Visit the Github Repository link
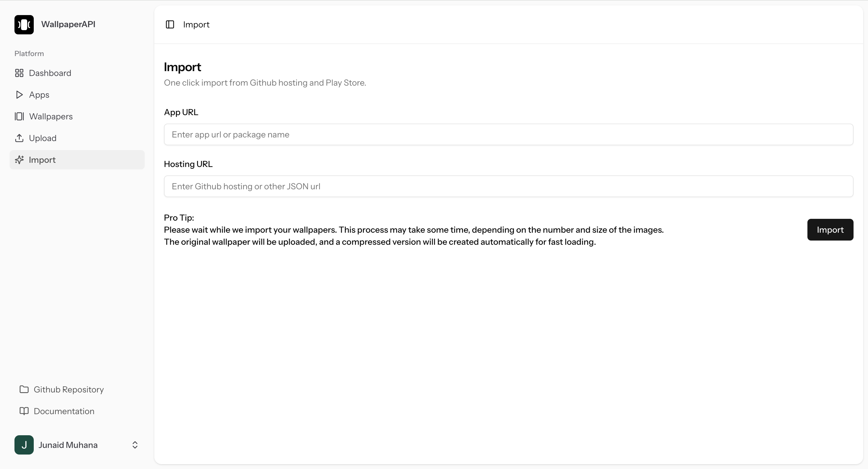868x469 pixels. (x=69, y=389)
